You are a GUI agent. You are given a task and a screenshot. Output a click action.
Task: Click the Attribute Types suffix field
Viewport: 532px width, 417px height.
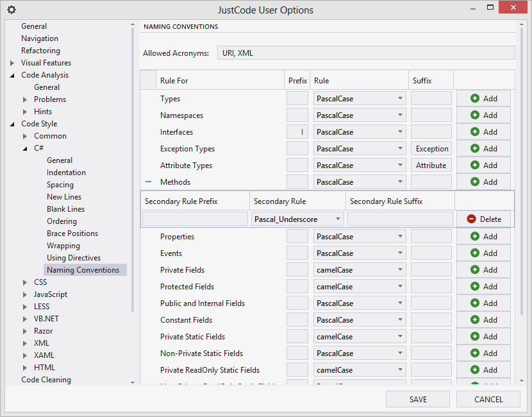coord(431,165)
